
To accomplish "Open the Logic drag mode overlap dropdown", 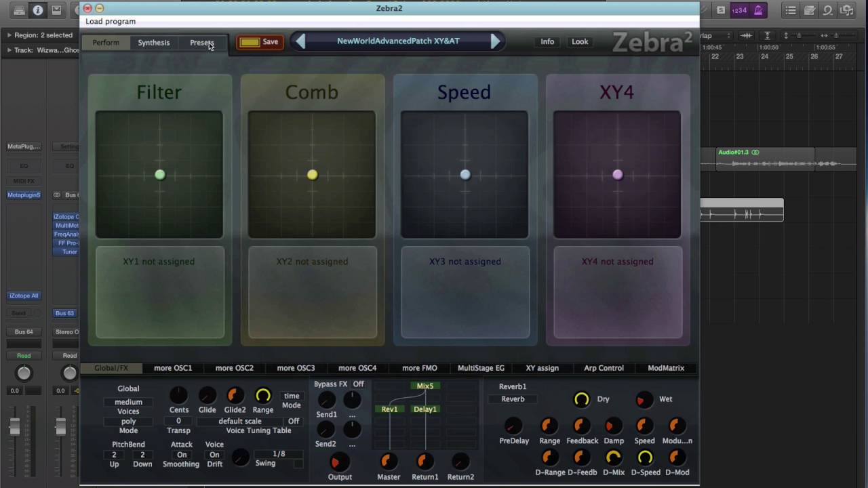I will [715, 35].
